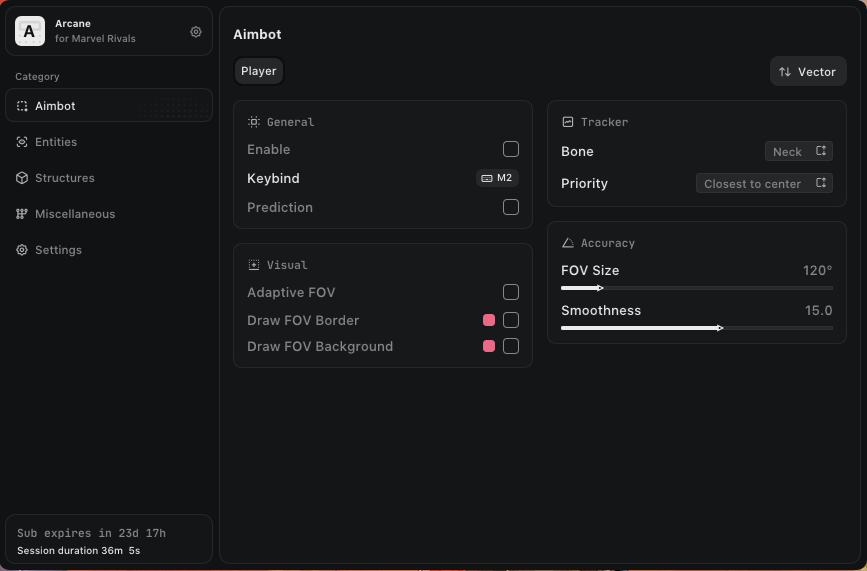This screenshot has height=571, width=867.
Task: Click the Smoothness slider track
Action: [x=696, y=327]
